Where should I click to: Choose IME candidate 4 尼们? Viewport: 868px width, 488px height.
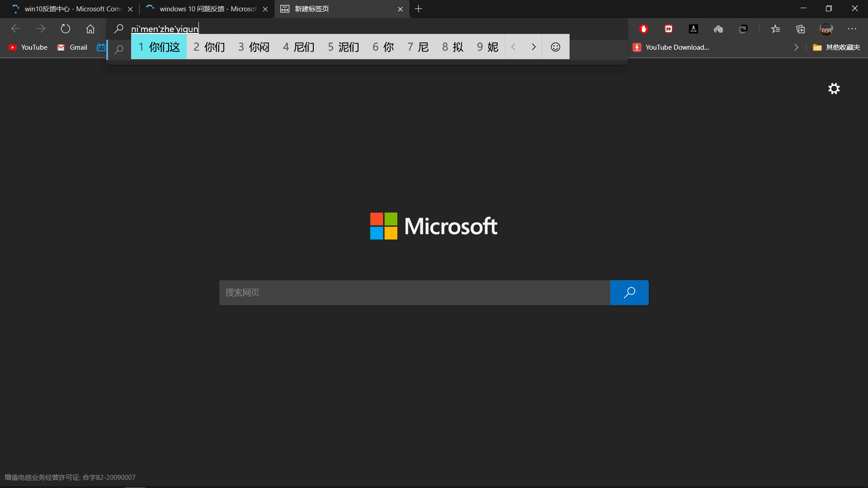point(298,47)
